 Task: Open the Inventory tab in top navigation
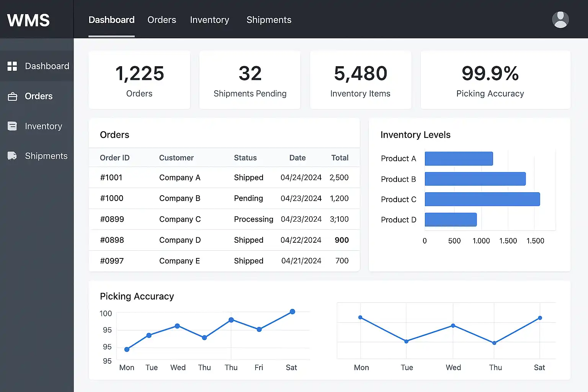click(209, 20)
